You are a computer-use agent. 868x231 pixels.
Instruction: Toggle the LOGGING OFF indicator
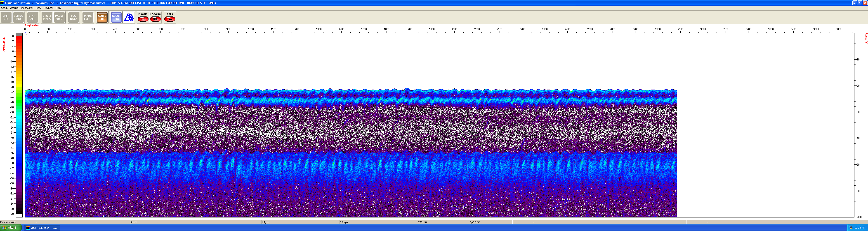(x=155, y=18)
